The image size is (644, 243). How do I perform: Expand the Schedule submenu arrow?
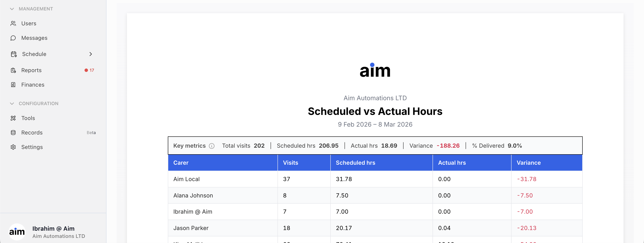coord(91,54)
